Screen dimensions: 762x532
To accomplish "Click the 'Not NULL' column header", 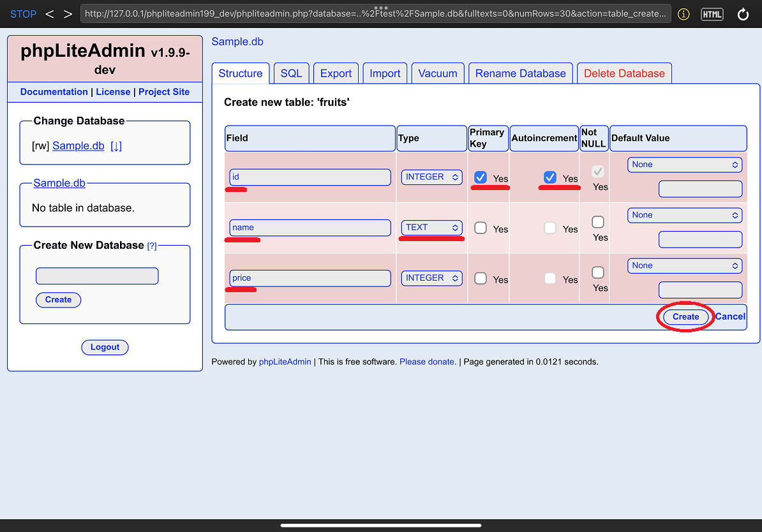I will coord(594,138).
